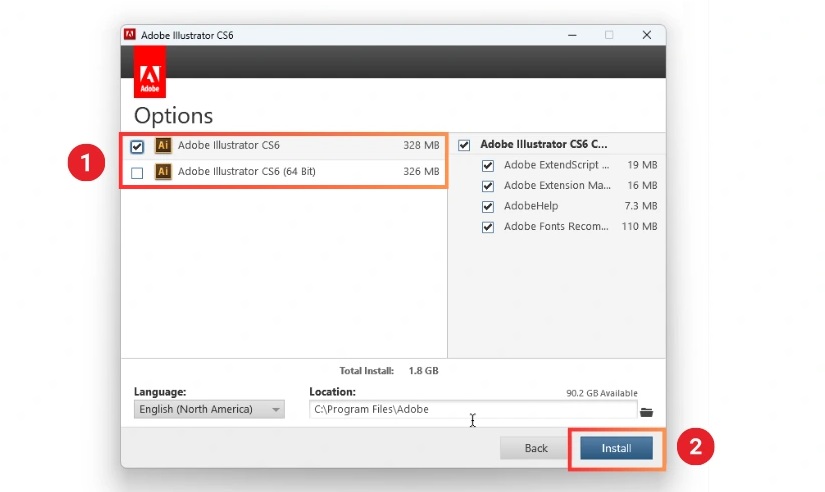Screen dimensions: 825x492
Task: Click the Ai icon beside Adobe Illustrator CS6
Action: pos(163,146)
